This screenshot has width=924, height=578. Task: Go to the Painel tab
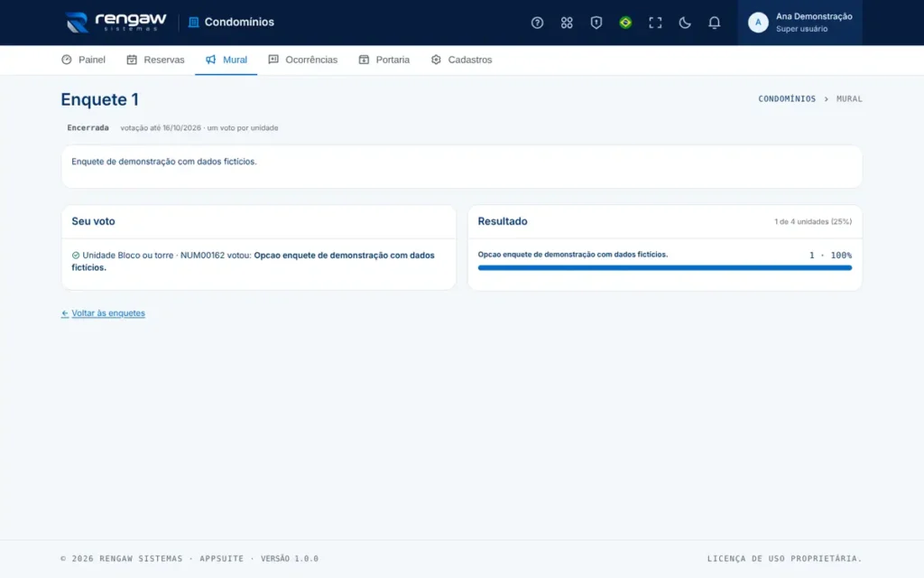pyautogui.click(x=83, y=60)
